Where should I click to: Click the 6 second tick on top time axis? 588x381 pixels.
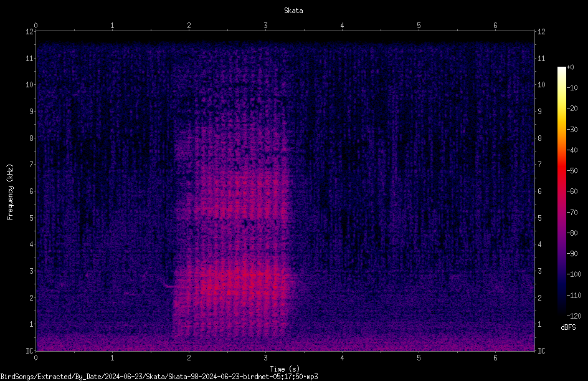tap(495, 26)
